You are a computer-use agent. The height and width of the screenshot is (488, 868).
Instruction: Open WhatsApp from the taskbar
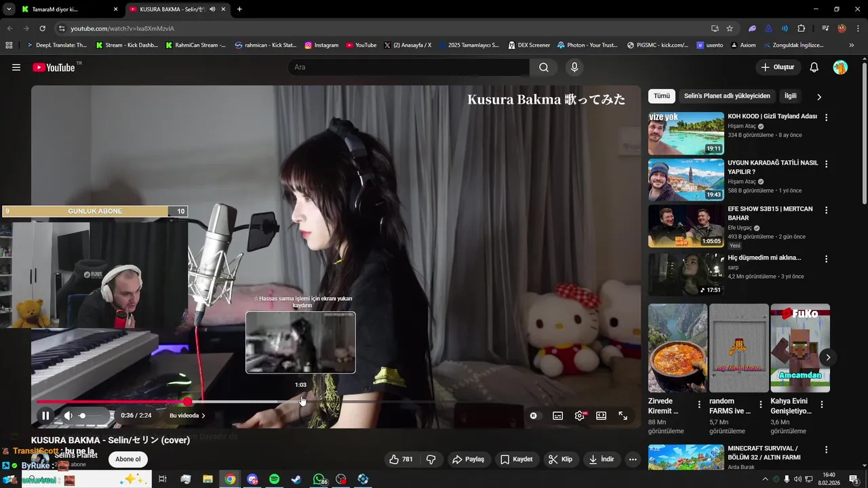pos(319,479)
